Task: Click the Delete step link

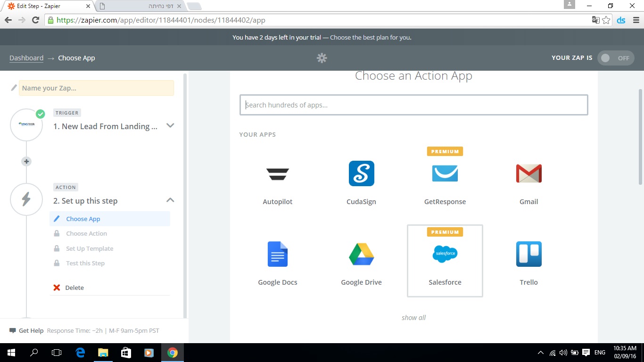Action: tap(74, 288)
